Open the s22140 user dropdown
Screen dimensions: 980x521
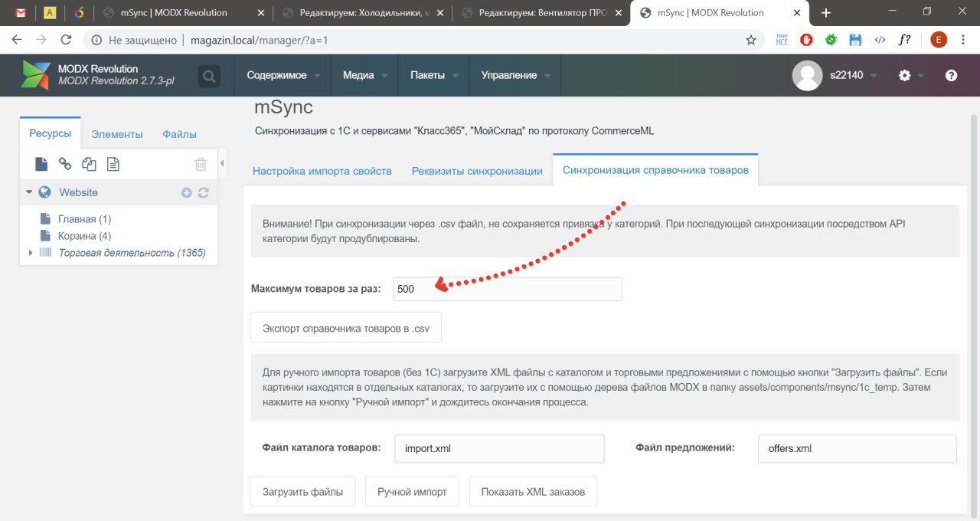(x=853, y=75)
